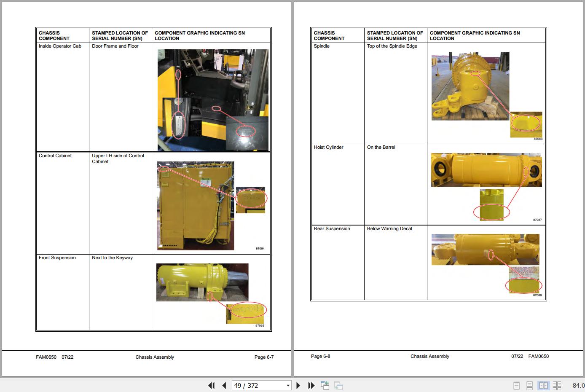Go to the first page
Screen dimensions: 585x392
tap(212, 385)
